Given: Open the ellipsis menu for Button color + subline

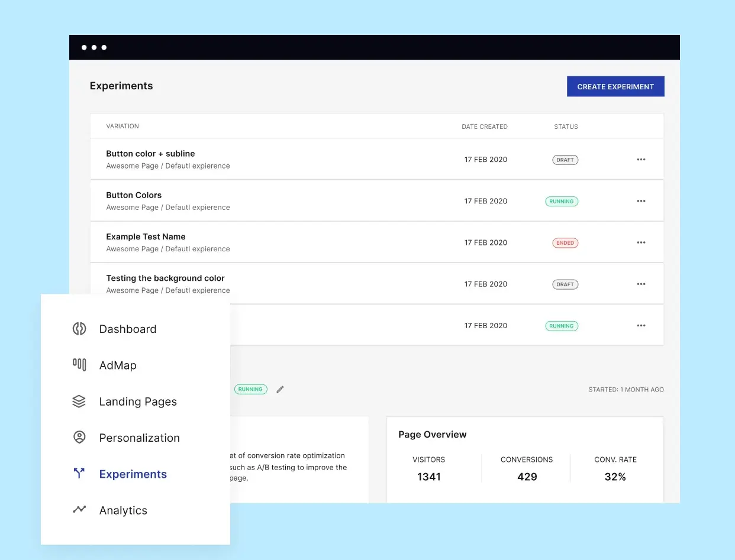Looking at the screenshot, I should [641, 159].
